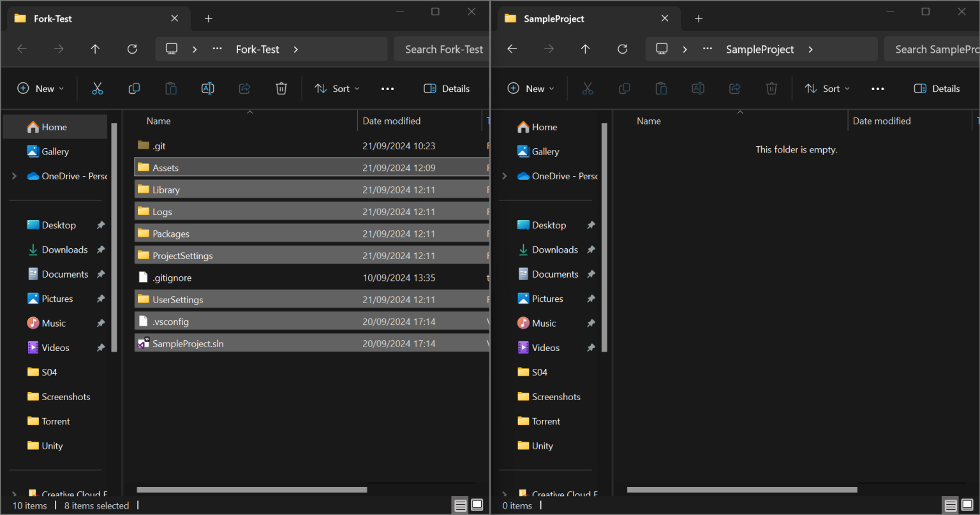Expand OneDrive - Personal in the sidebar
Viewport: 980px width, 515px height.
coord(14,175)
